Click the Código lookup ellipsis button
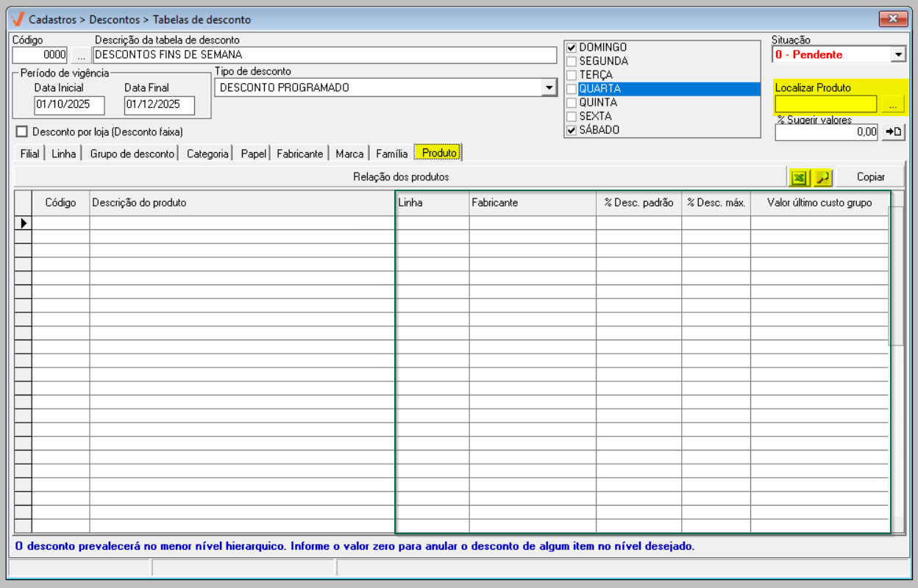 pyautogui.click(x=81, y=55)
